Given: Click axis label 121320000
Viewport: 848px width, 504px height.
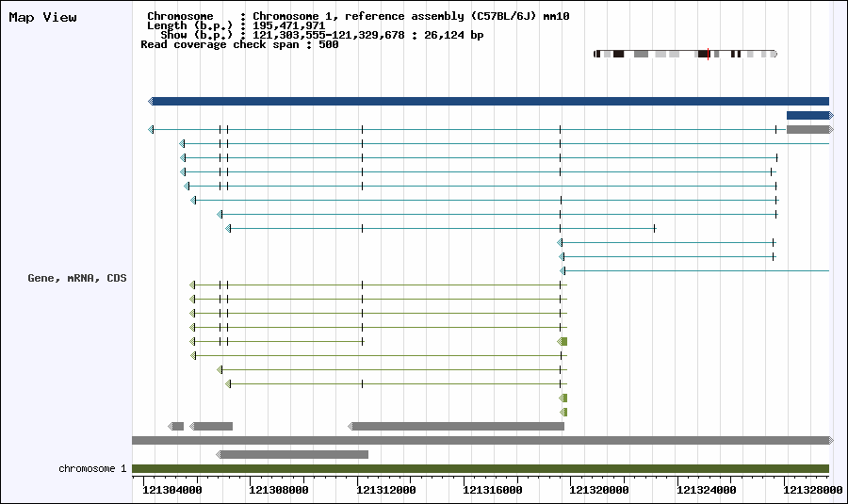Looking at the screenshot, I should click(x=599, y=490).
